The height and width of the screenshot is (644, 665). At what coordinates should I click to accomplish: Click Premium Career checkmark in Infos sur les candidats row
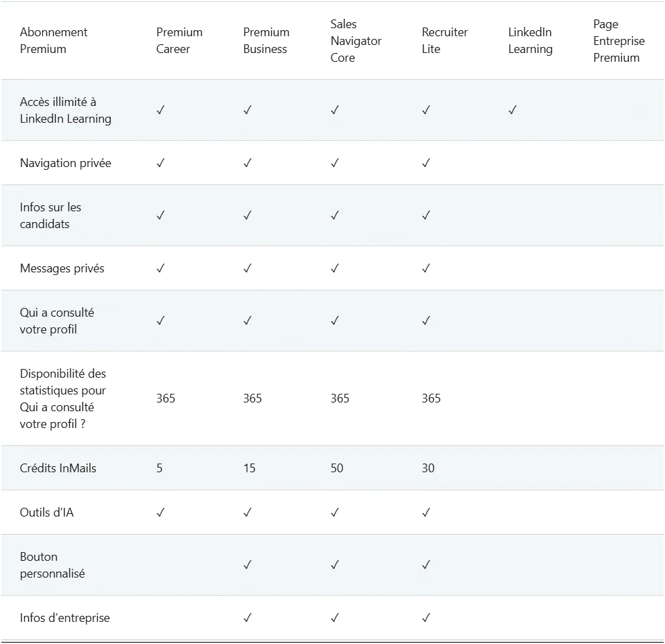tap(160, 215)
